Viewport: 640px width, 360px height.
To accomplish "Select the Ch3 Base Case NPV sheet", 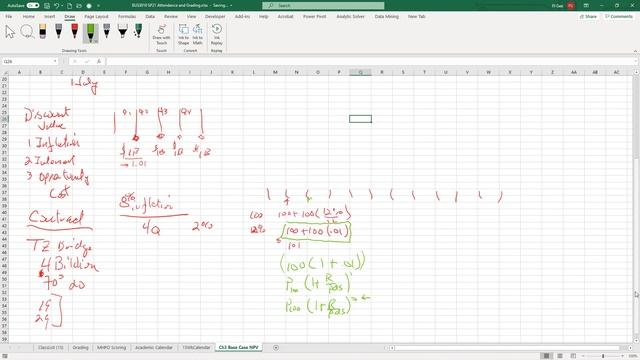I will coord(238,347).
